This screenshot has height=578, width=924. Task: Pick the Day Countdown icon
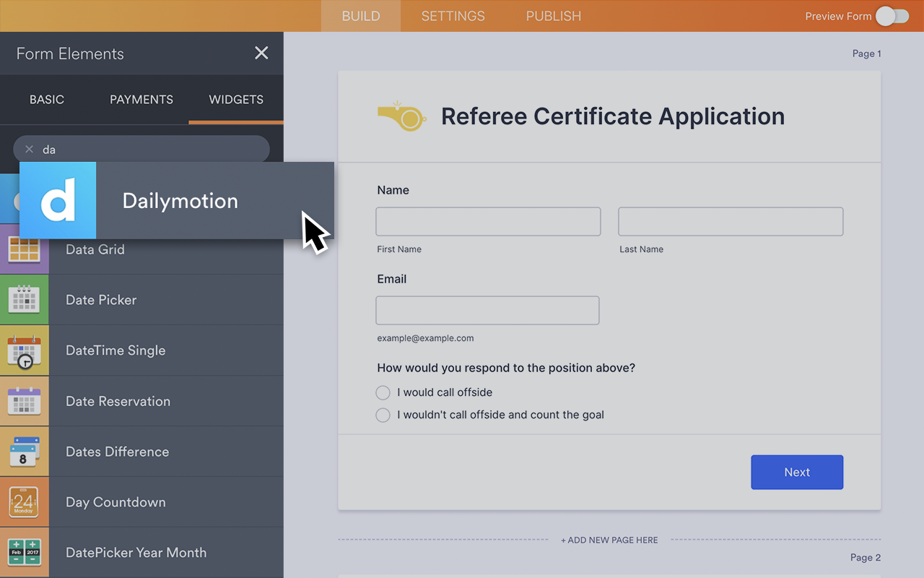tap(25, 502)
